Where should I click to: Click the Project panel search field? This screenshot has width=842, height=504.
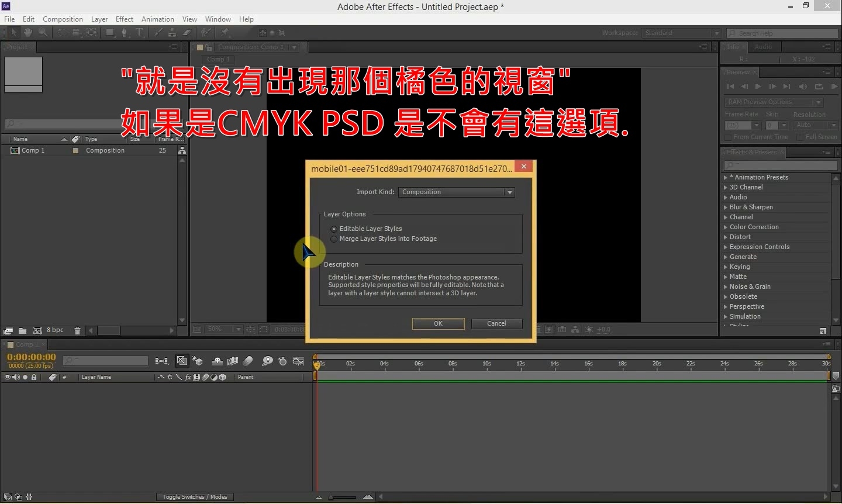tap(64, 124)
